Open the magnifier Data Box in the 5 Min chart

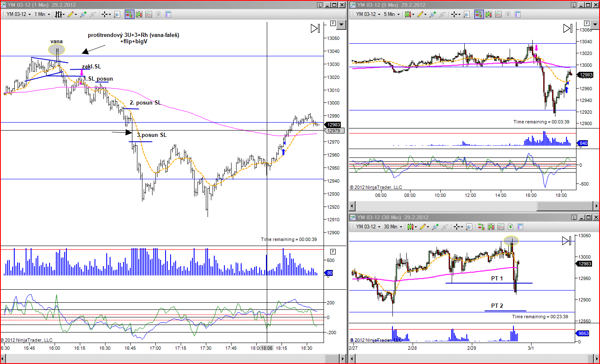466,14
